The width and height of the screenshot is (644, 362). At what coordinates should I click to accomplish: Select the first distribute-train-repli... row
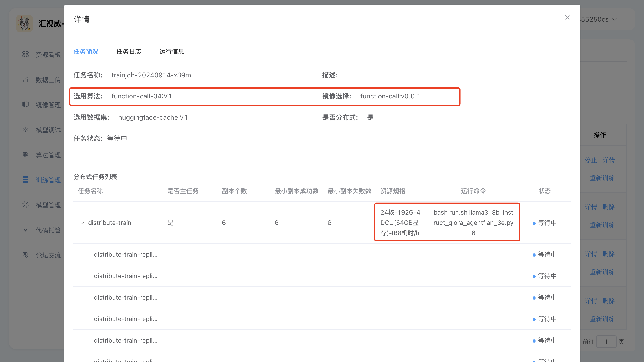(x=126, y=255)
